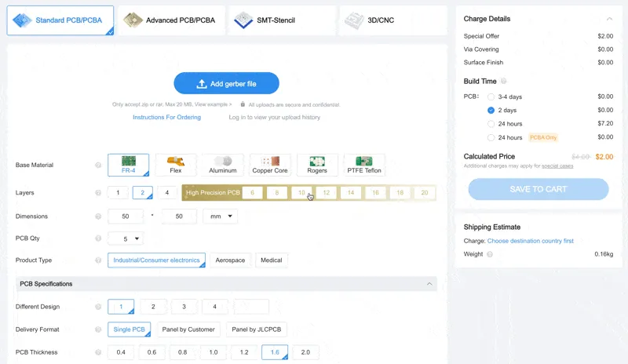628x364 pixels.
Task: Choose Panel by Customer delivery format
Action: click(x=188, y=329)
